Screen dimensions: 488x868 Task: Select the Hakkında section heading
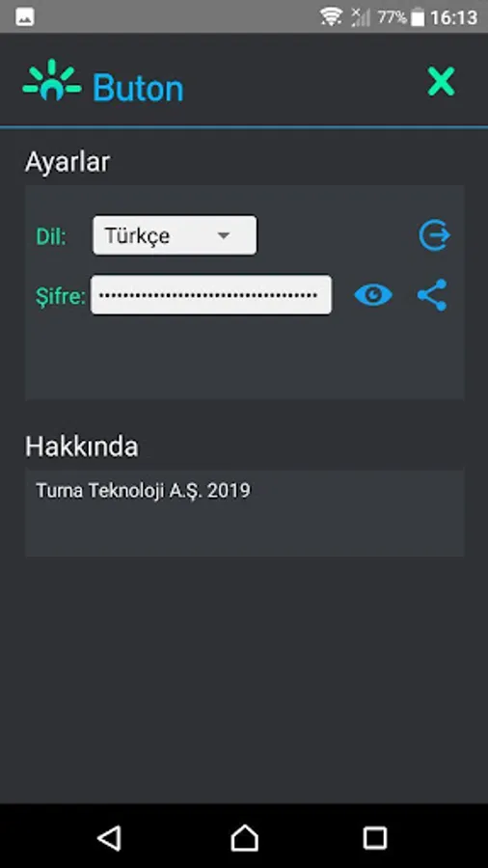tap(82, 447)
